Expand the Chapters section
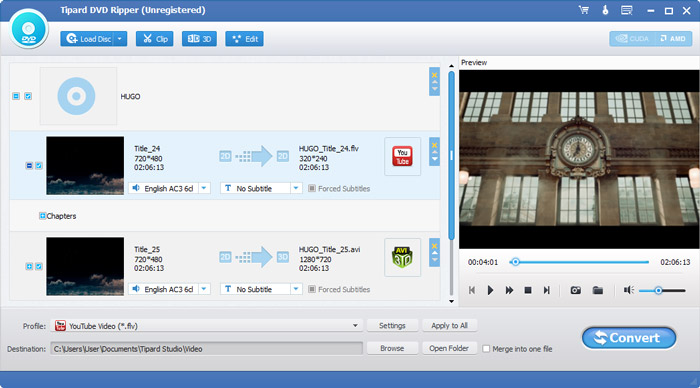The image size is (700, 388). click(x=42, y=216)
